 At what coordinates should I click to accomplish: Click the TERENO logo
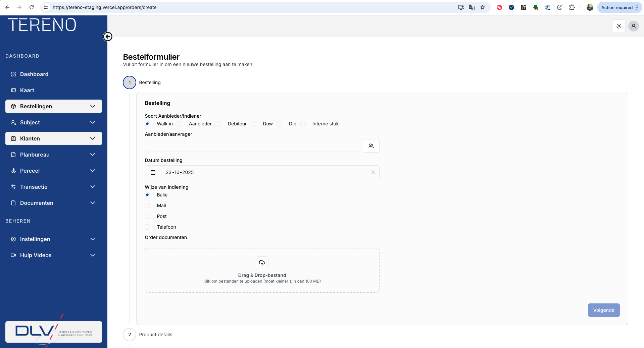(42, 25)
